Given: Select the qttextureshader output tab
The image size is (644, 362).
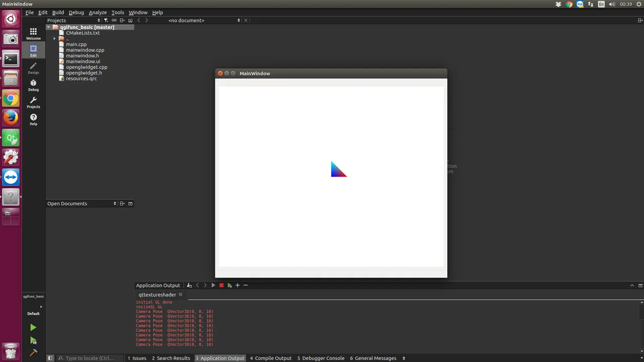Looking at the screenshot, I should click(160, 295).
